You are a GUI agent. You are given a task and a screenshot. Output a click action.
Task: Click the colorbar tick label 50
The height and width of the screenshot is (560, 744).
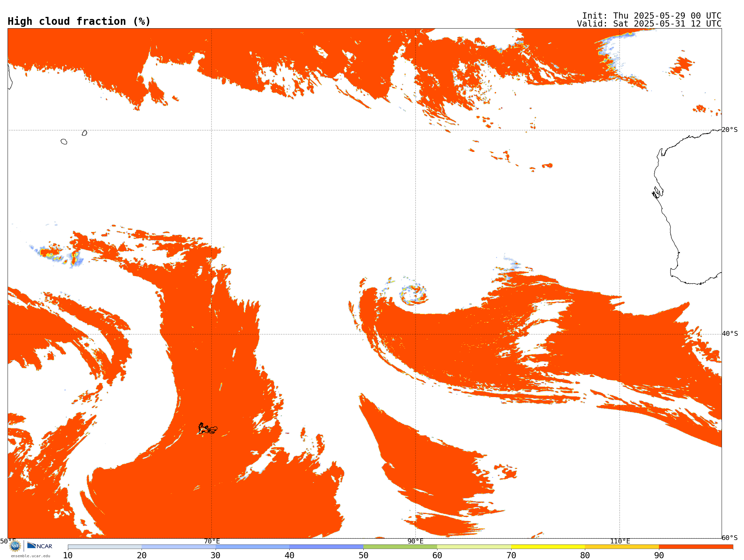363,556
